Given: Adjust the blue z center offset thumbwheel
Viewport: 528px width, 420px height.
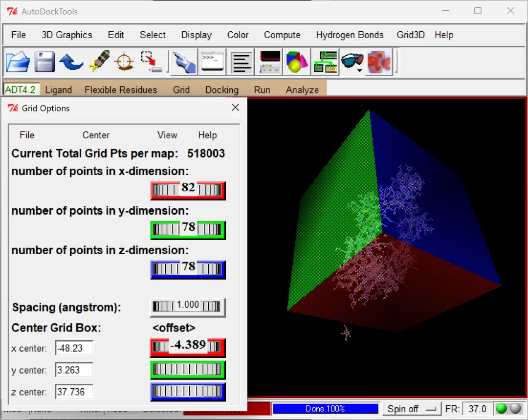Looking at the screenshot, I should click(x=188, y=392).
